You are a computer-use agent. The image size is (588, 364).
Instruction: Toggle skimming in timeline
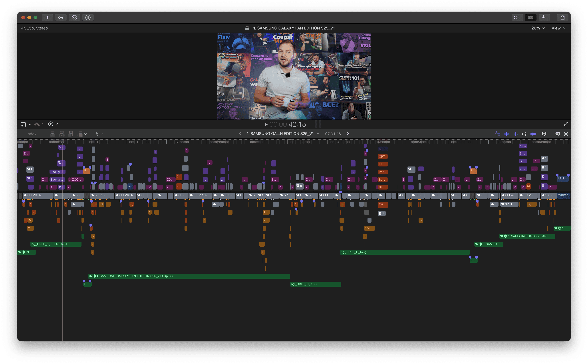click(x=507, y=134)
